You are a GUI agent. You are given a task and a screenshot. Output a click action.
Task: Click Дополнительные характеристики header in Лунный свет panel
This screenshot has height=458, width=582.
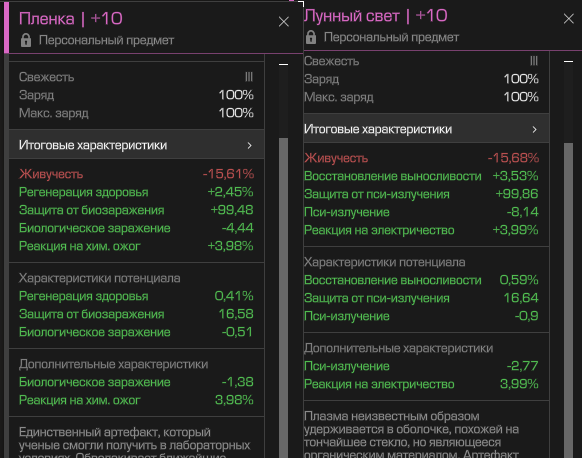tap(398, 348)
